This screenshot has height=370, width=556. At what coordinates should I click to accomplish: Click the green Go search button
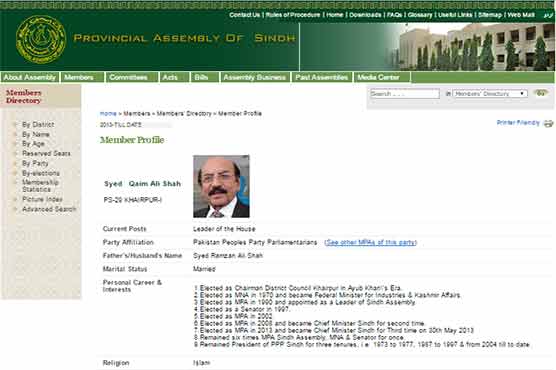pyautogui.click(x=541, y=93)
